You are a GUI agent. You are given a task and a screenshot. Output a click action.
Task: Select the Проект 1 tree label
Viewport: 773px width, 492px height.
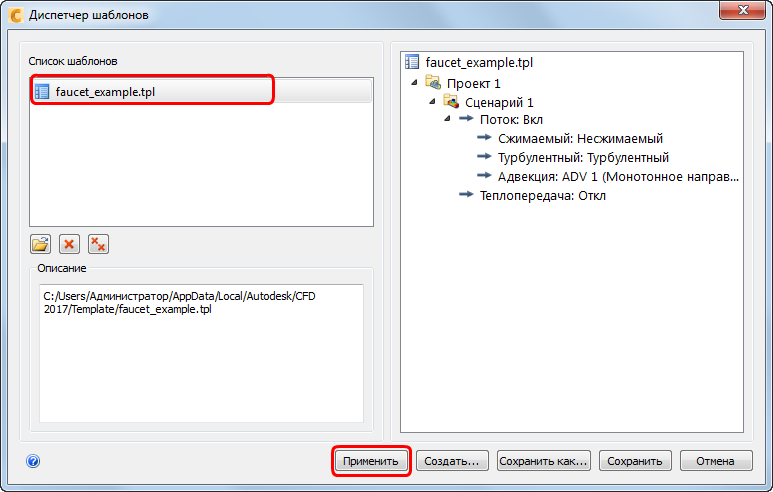[x=473, y=83]
